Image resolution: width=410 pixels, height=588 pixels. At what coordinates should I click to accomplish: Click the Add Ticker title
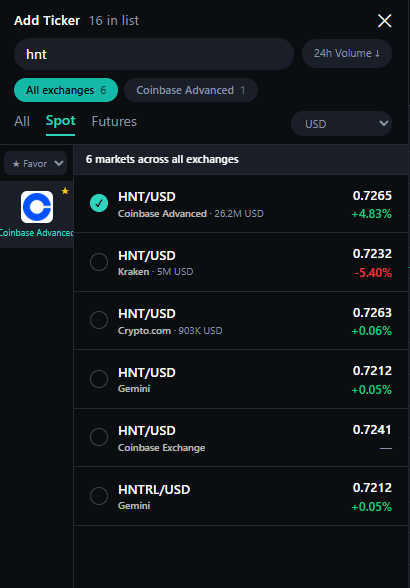pos(47,21)
